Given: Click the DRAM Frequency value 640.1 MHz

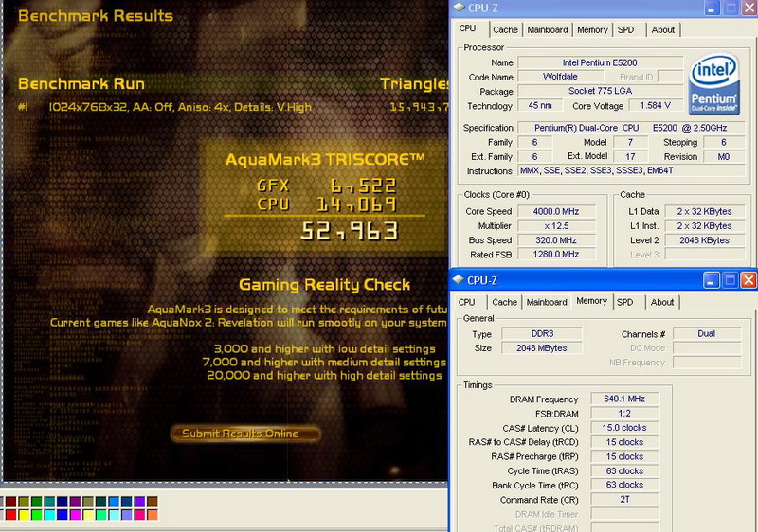Looking at the screenshot, I should (x=624, y=399).
